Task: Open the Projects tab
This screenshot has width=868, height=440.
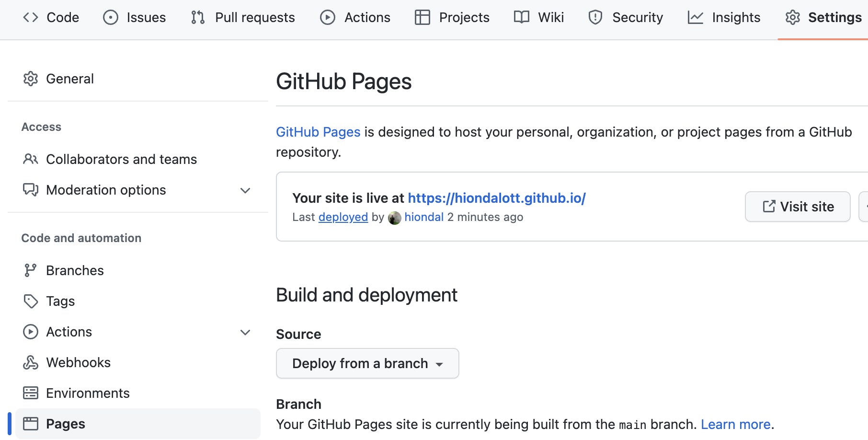Action: [452, 17]
